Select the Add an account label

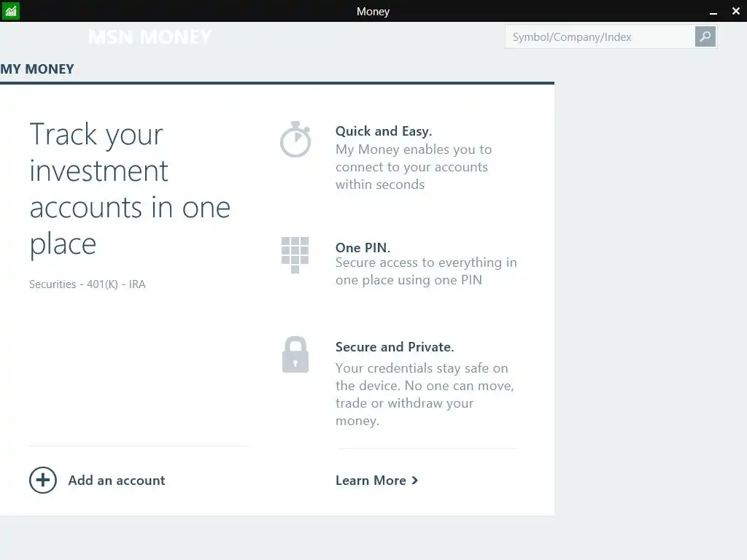pos(117,480)
